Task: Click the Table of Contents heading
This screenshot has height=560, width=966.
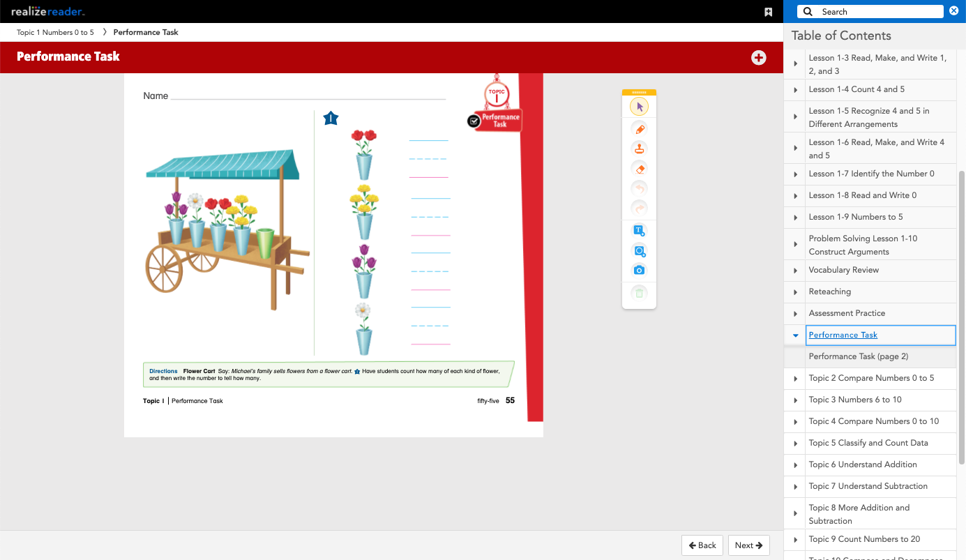Action: coord(841,36)
